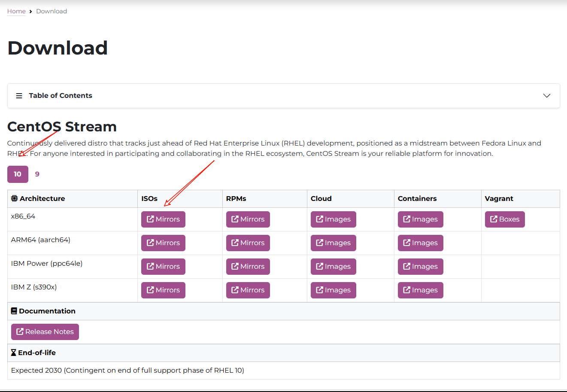Select the IBM Power (ppc64le) cell
This screenshot has width=567, height=392.
point(73,267)
